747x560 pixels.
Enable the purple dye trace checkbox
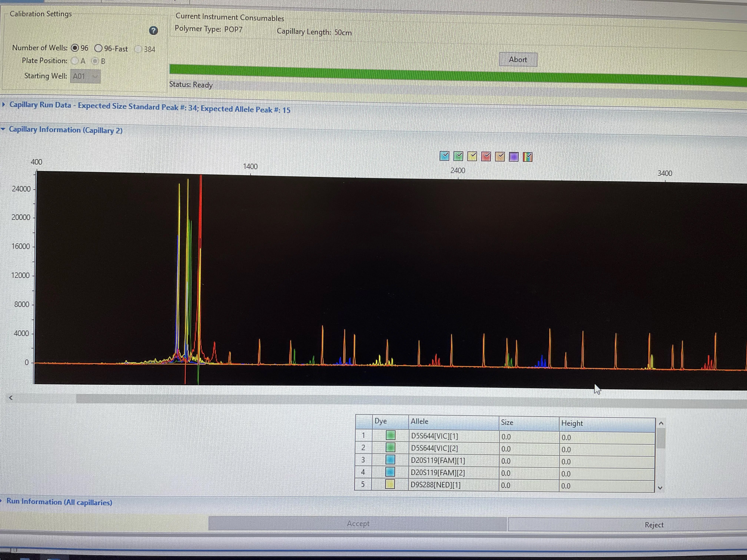514,157
